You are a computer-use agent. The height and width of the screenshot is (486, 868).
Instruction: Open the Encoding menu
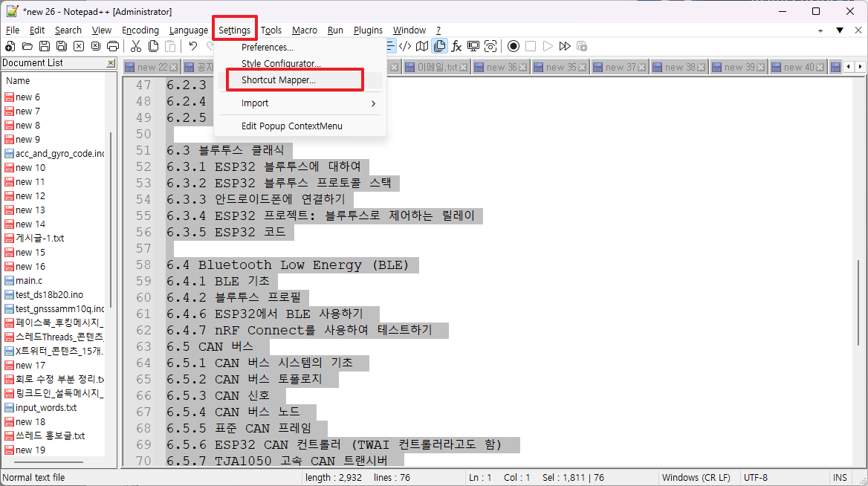click(140, 30)
